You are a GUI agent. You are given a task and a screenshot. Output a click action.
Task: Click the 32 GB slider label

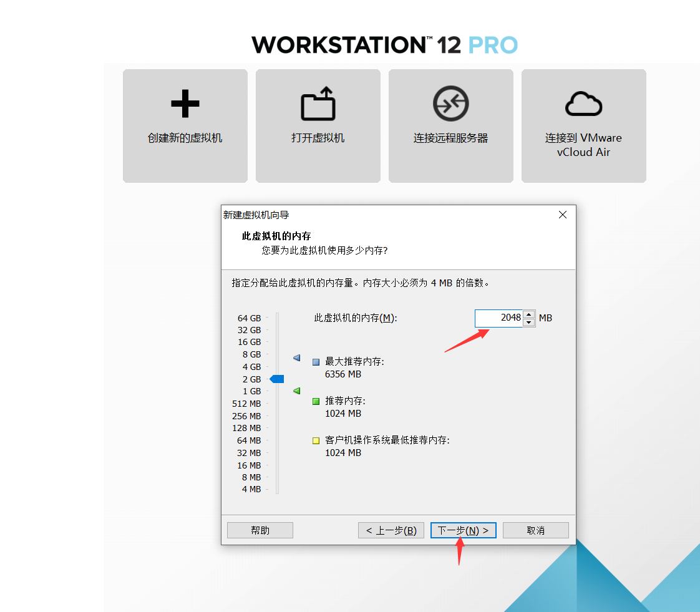coord(249,330)
